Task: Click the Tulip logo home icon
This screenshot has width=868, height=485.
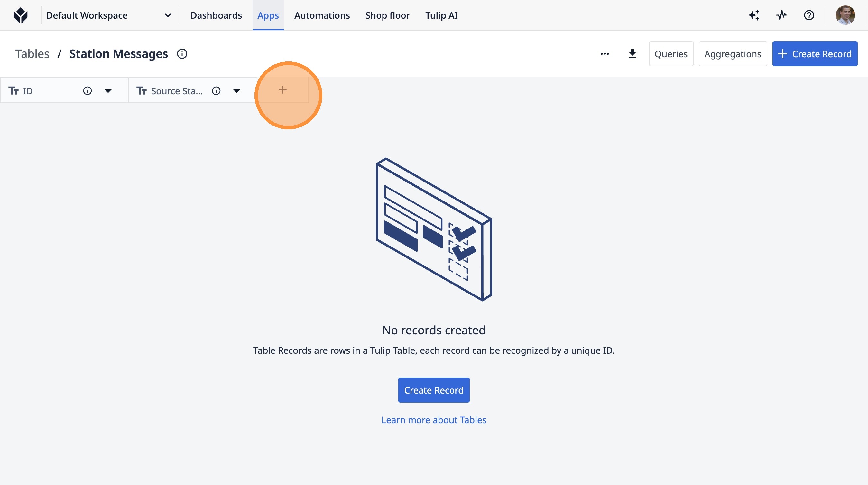Action: click(x=21, y=15)
